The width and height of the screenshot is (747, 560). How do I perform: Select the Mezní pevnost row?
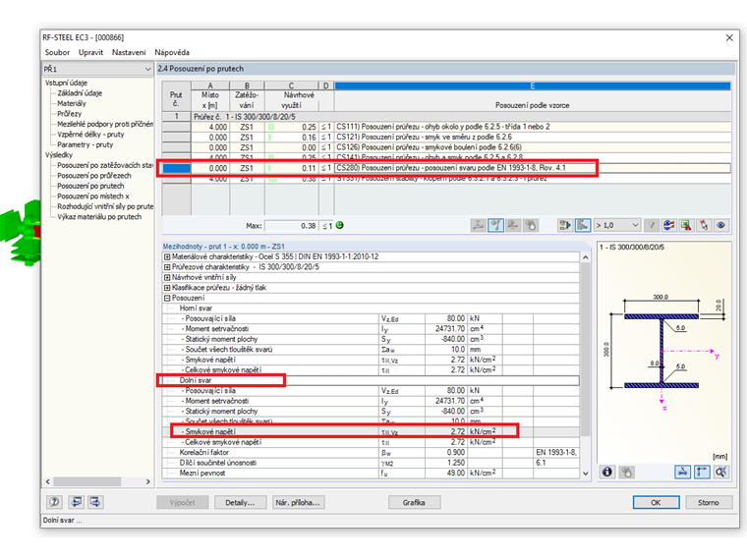[371, 473]
